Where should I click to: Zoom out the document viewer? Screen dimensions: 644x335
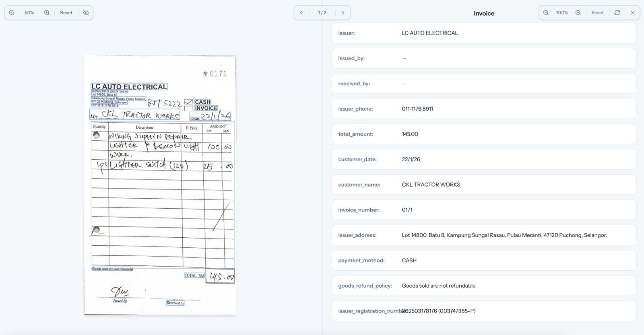pos(12,12)
